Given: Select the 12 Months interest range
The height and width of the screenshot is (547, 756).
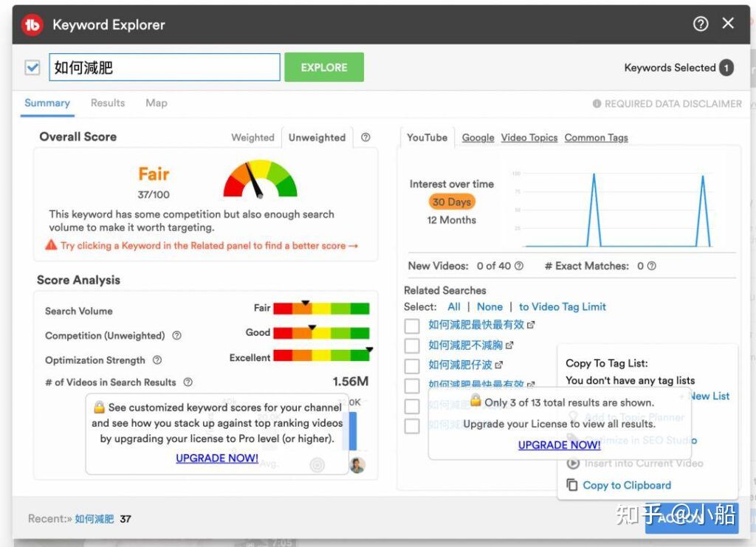Looking at the screenshot, I should [x=452, y=220].
